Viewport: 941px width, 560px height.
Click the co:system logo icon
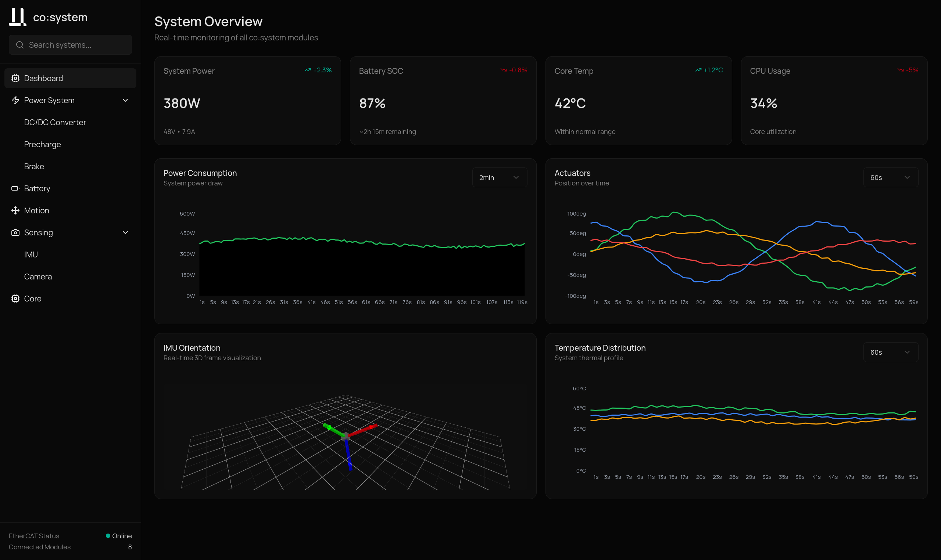17,17
